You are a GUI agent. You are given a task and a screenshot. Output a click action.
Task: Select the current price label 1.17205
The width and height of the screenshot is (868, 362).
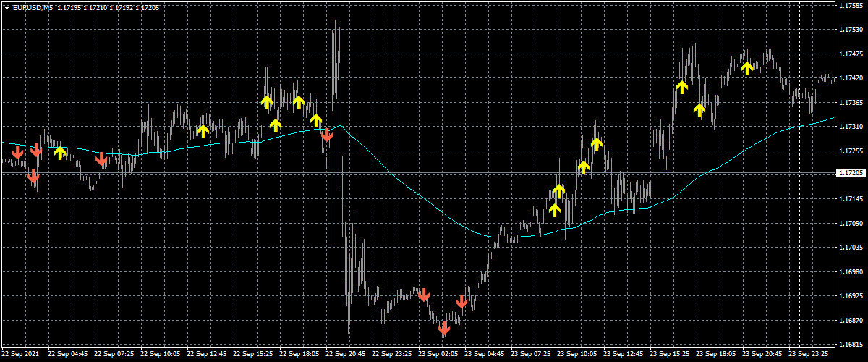point(851,173)
